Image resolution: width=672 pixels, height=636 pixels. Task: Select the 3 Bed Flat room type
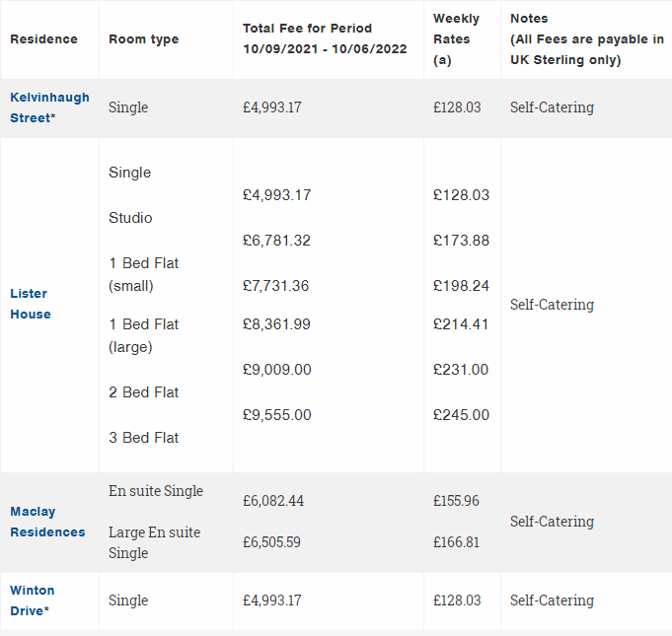[144, 438]
